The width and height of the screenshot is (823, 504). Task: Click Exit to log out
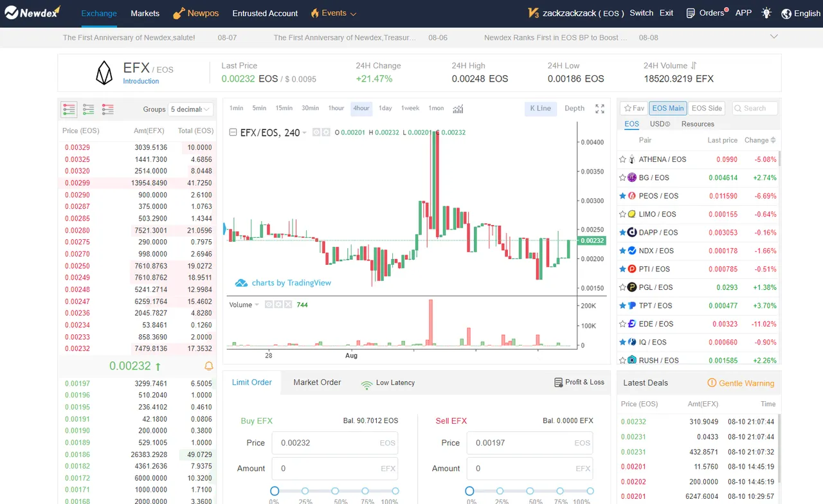[x=667, y=13]
